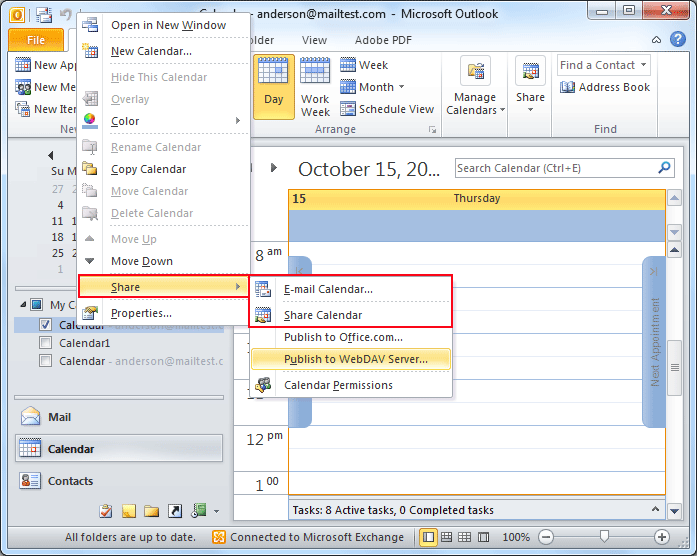Open the Mail navigation pane
This screenshot has width=697, height=556.
[119, 417]
